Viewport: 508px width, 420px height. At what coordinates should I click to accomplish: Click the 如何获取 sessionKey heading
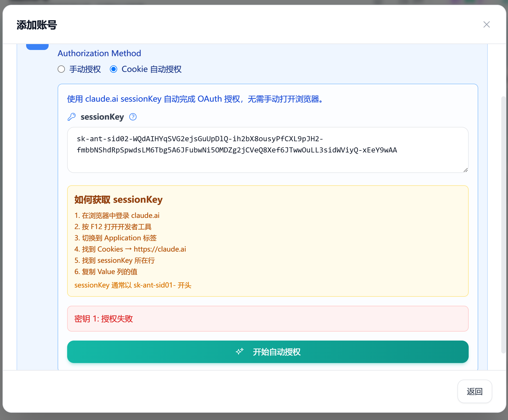pos(118,200)
